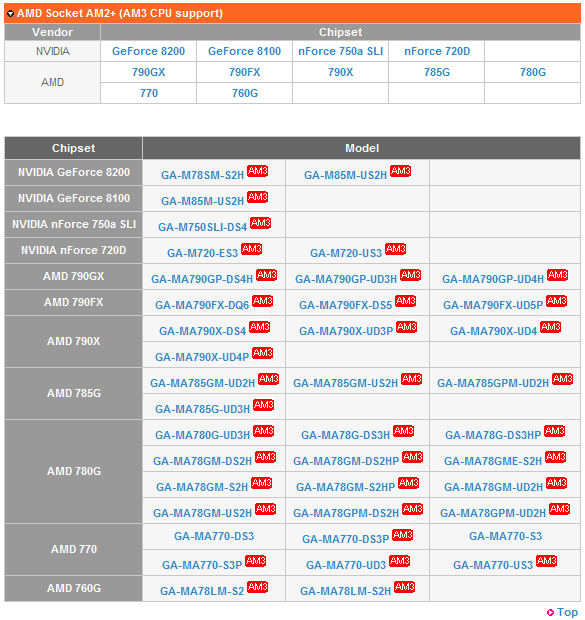Viewport: 585px width, 620px height.
Task: Click GA-MA785GM-UD2H link
Action: tap(203, 384)
